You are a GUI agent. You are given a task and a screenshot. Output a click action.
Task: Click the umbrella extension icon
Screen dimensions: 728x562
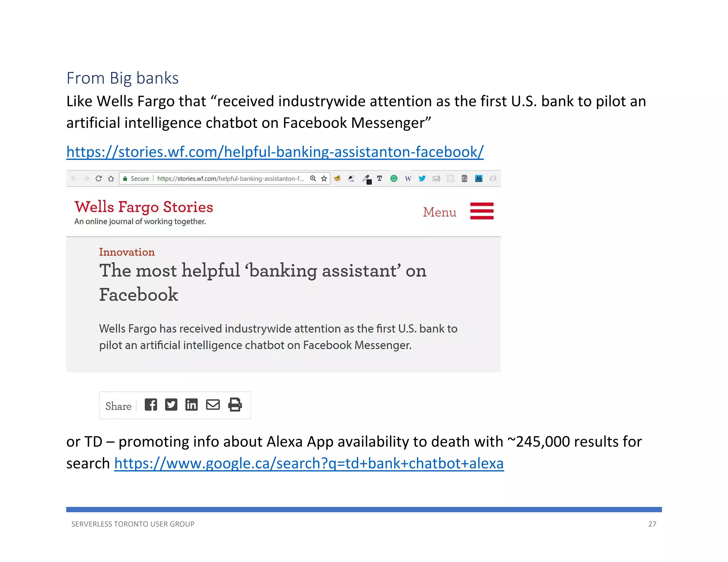click(x=351, y=178)
